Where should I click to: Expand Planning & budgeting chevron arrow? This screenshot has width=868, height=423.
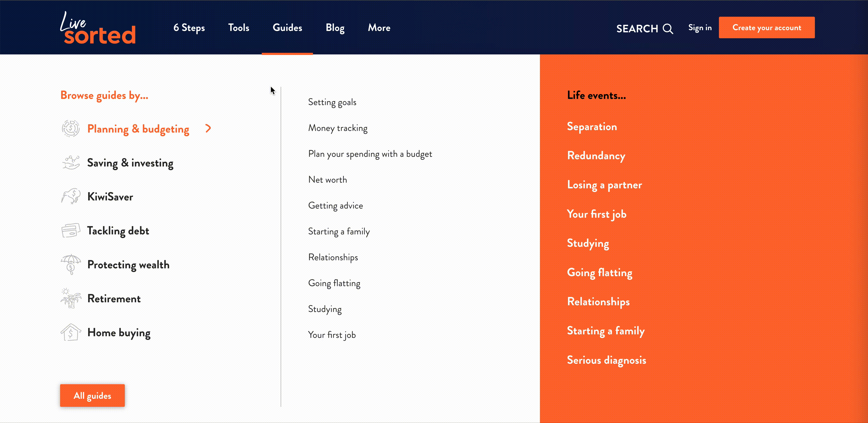pyautogui.click(x=208, y=128)
